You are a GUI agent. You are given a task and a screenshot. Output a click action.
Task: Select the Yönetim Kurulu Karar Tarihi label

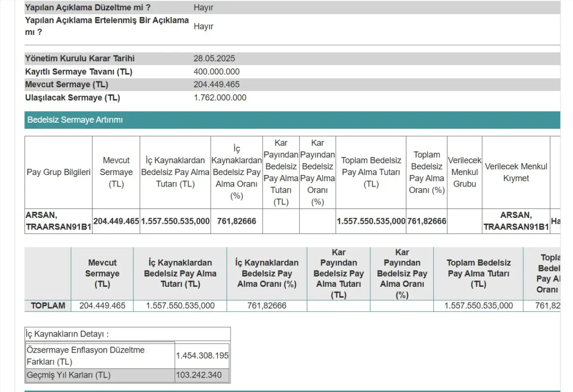80,59
